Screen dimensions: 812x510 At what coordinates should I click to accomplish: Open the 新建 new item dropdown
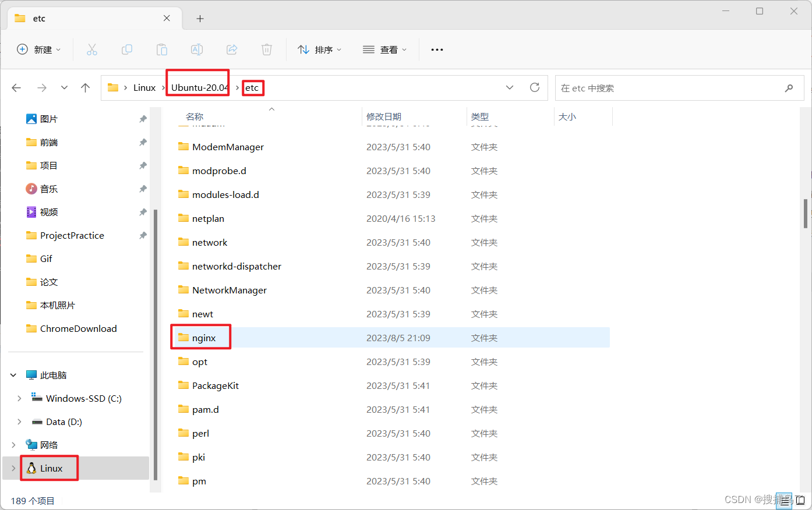[x=38, y=50]
